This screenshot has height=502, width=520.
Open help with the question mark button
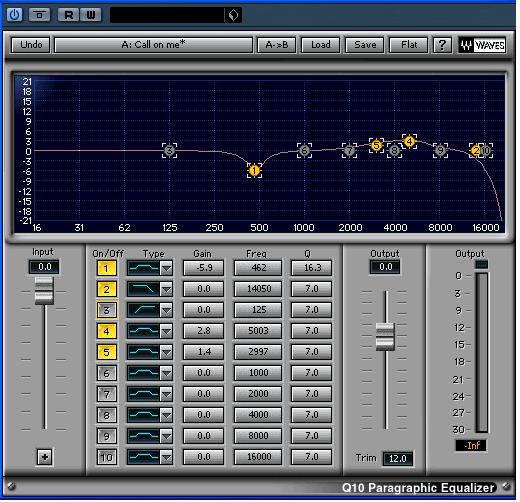[x=442, y=45]
